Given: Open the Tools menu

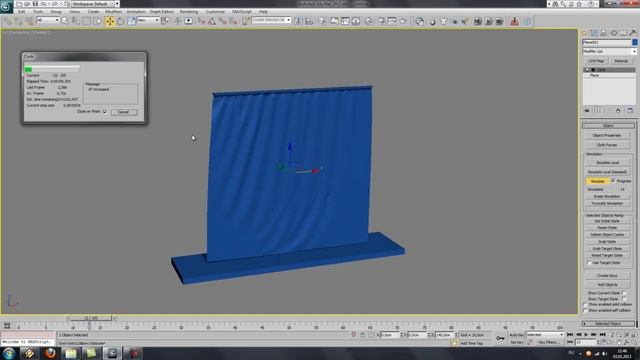Looking at the screenshot, I should 38,12.
